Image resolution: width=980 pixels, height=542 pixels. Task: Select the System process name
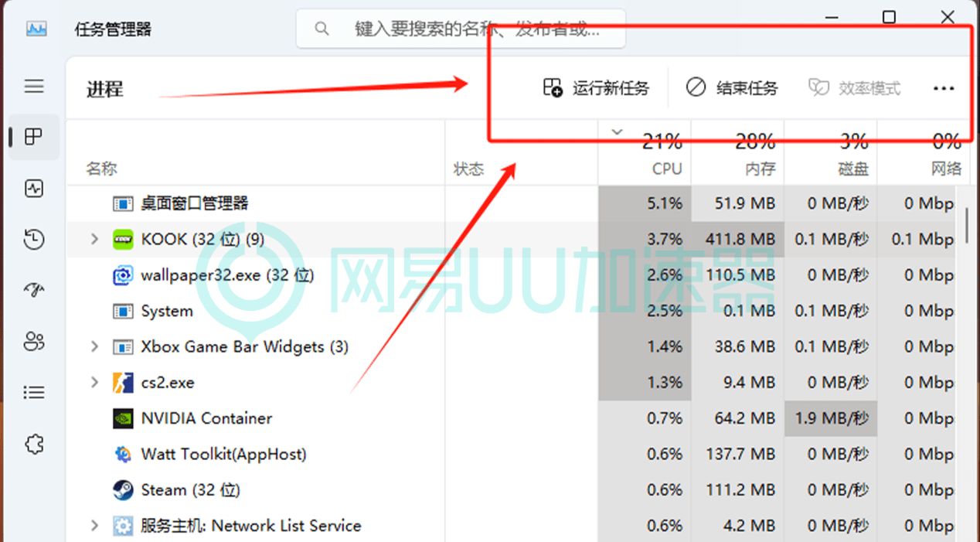(x=167, y=311)
